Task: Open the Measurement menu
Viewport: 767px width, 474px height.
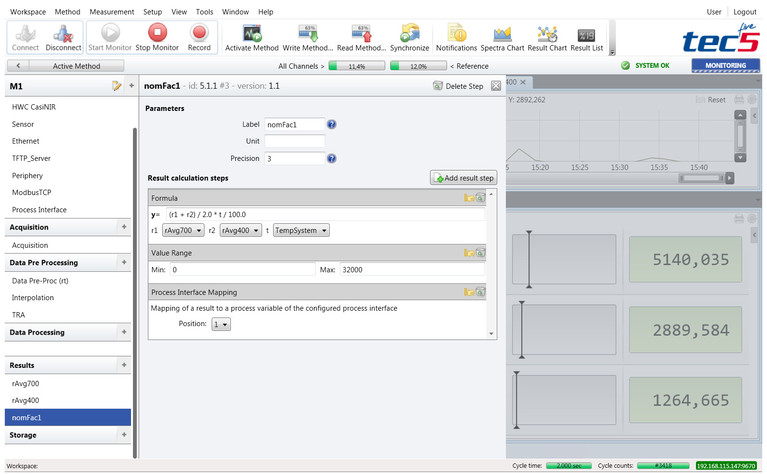Action: click(111, 11)
